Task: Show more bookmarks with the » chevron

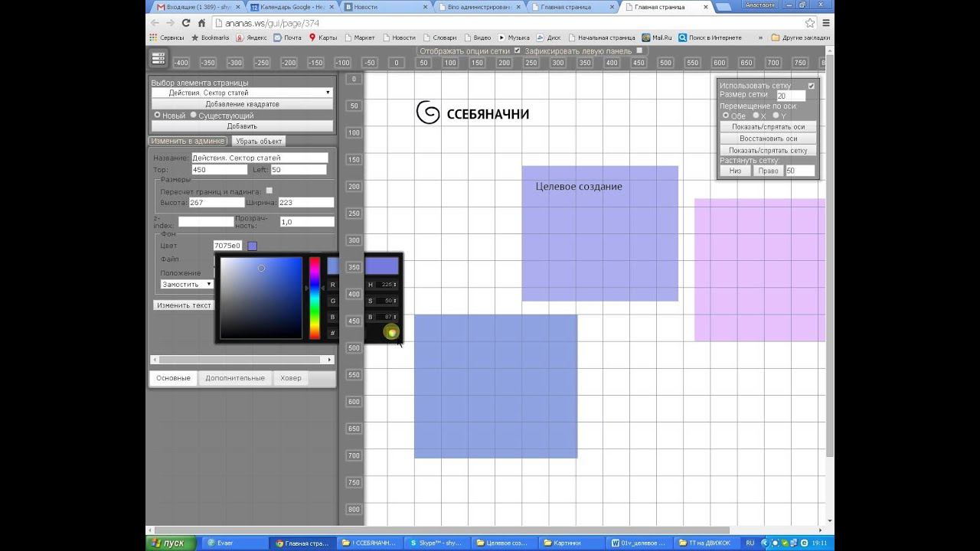Action: click(760, 37)
